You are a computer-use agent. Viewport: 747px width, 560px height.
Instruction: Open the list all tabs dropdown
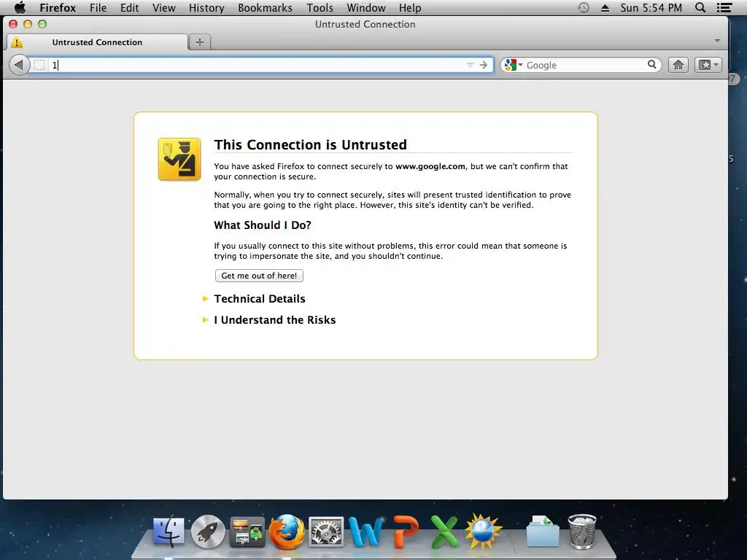[718, 41]
